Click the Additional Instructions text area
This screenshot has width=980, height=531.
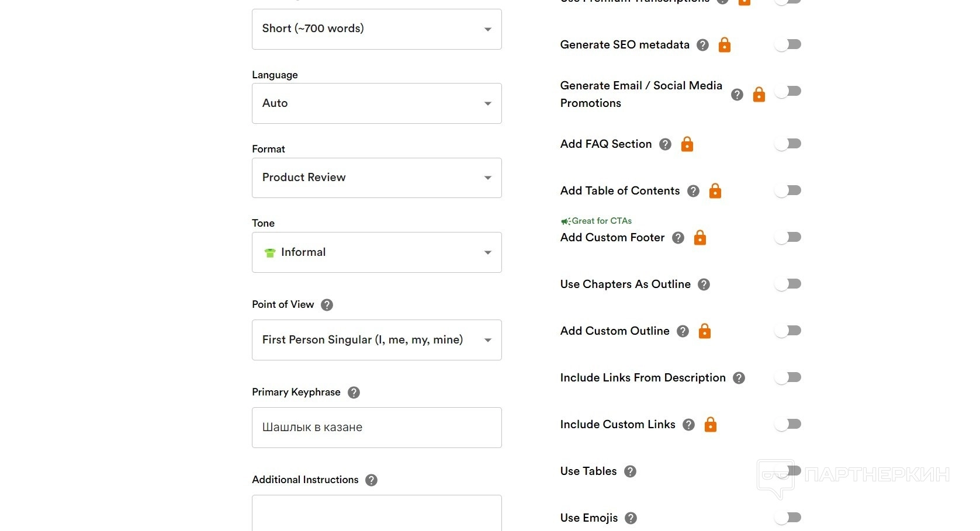click(x=376, y=513)
